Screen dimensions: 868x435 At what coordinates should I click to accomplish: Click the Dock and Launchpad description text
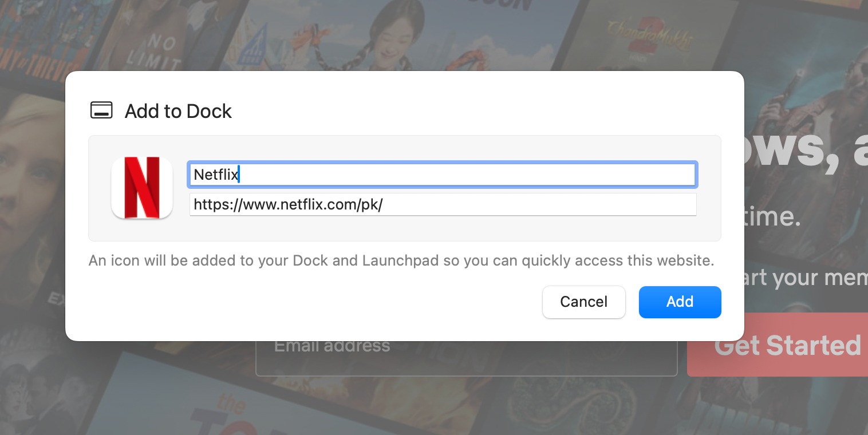click(x=401, y=261)
